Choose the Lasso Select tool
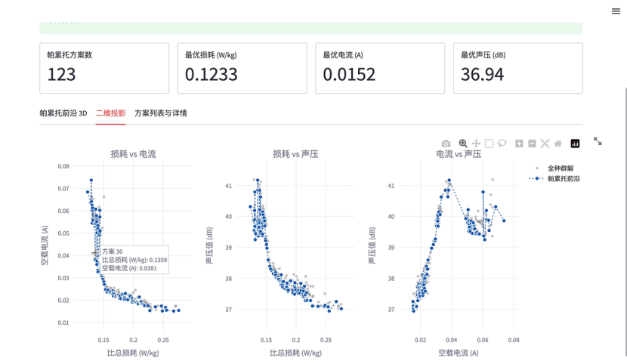The image size is (627, 364). point(502,143)
